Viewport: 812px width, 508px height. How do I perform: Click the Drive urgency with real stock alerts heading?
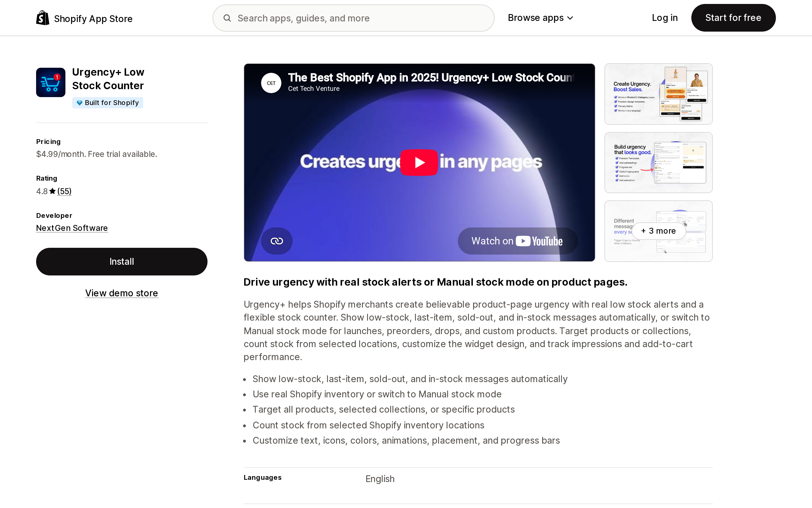[x=436, y=282]
